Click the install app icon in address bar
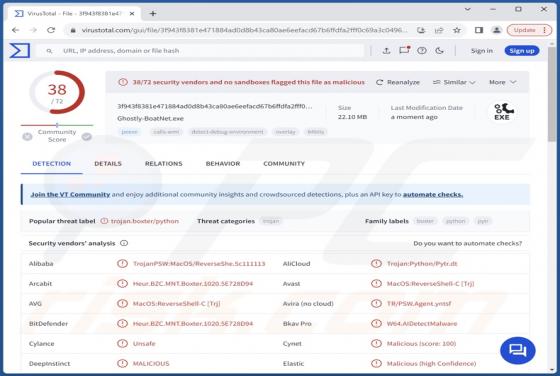 click(421, 30)
